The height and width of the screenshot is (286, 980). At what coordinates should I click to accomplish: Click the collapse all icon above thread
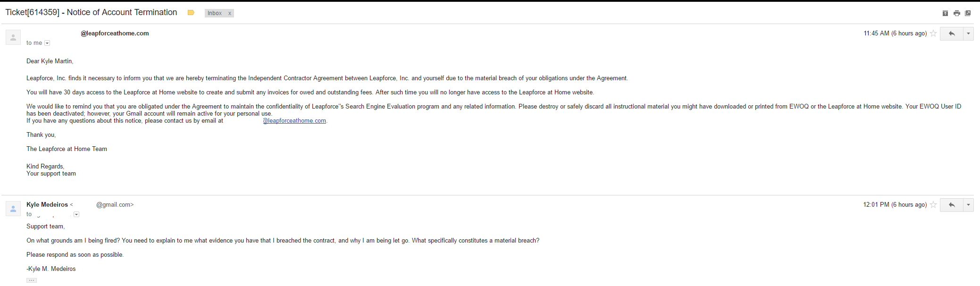pos(945,13)
